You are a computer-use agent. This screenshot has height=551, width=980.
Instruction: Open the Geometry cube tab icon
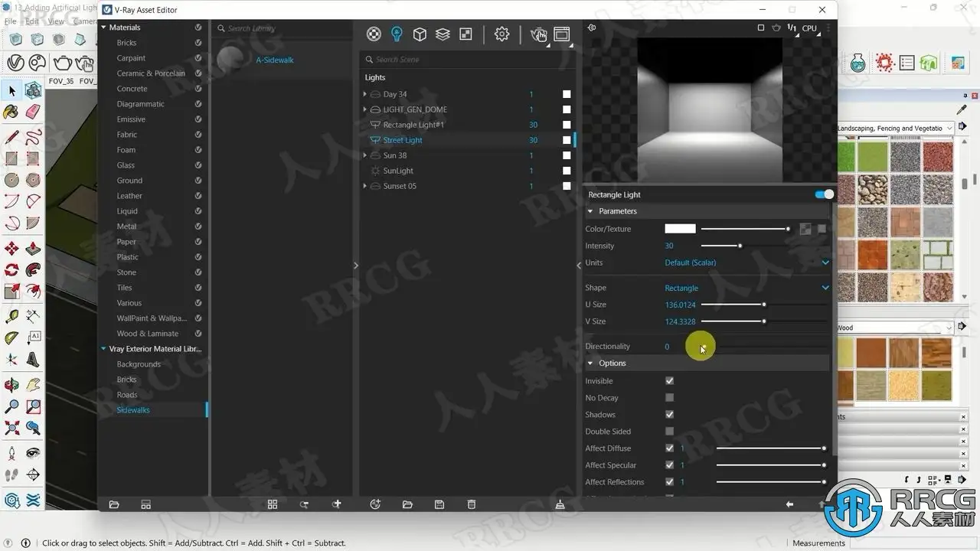(x=420, y=34)
